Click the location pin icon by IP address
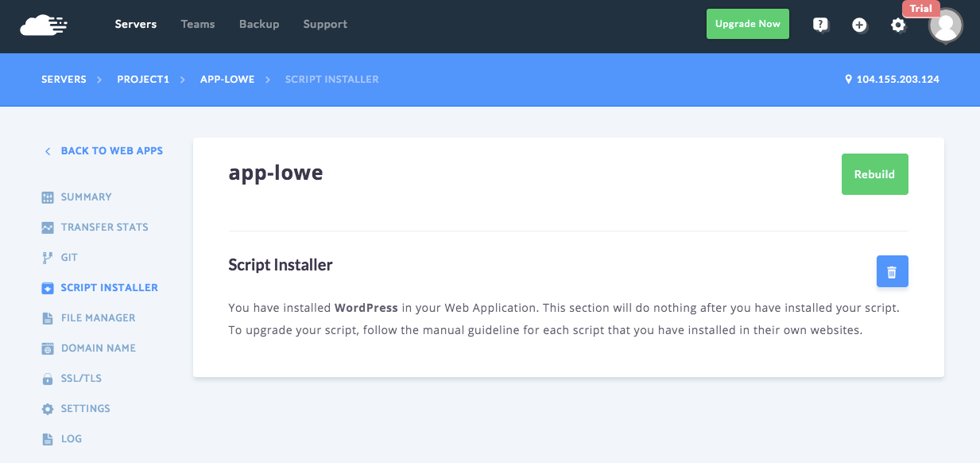This screenshot has width=980, height=463. (x=849, y=80)
